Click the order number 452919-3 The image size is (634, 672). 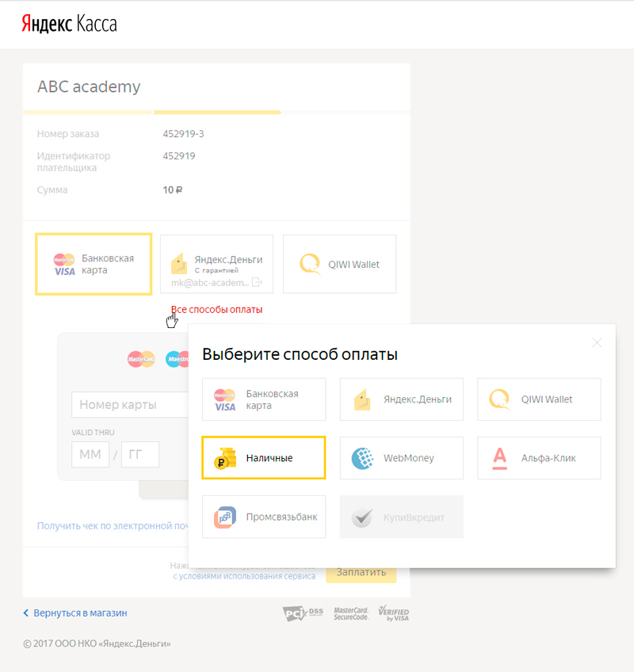coord(184,134)
